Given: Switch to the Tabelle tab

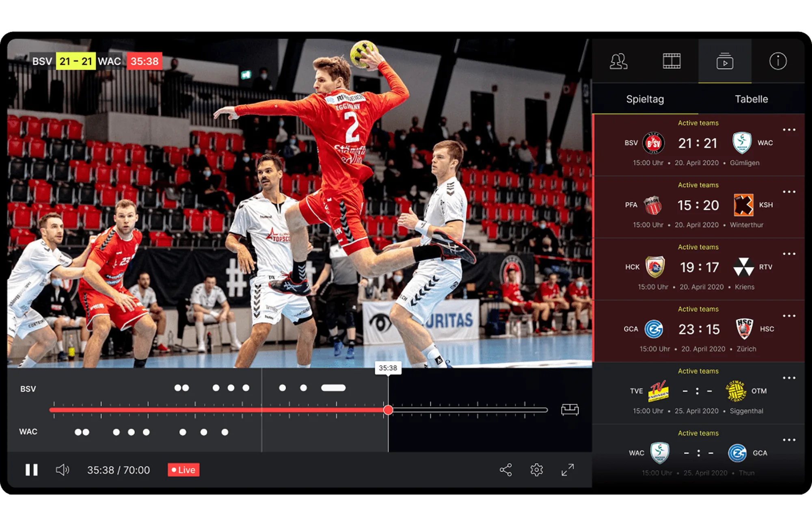Looking at the screenshot, I should (x=752, y=99).
